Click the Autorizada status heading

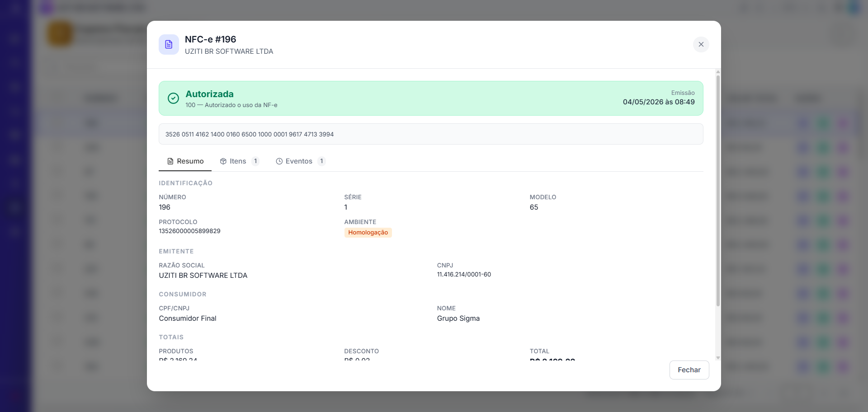[209, 94]
